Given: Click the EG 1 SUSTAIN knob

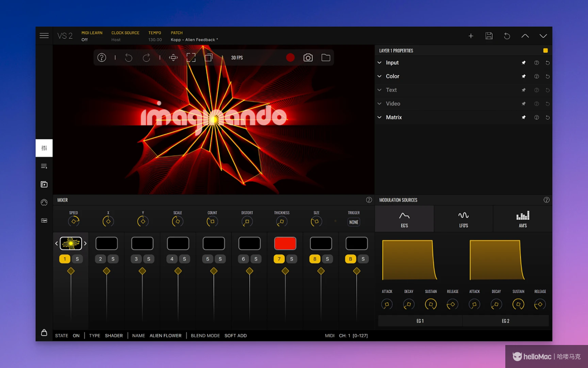Looking at the screenshot, I should tap(430, 304).
